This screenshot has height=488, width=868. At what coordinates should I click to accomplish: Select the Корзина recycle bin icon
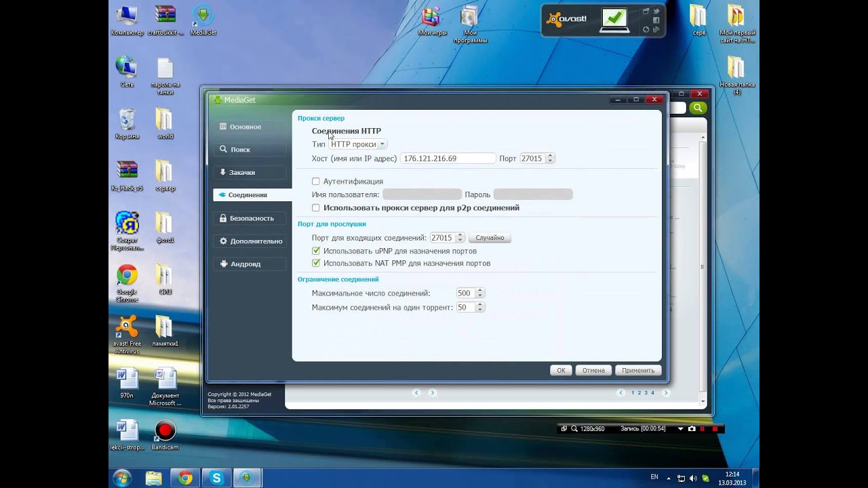pos(127,124)
